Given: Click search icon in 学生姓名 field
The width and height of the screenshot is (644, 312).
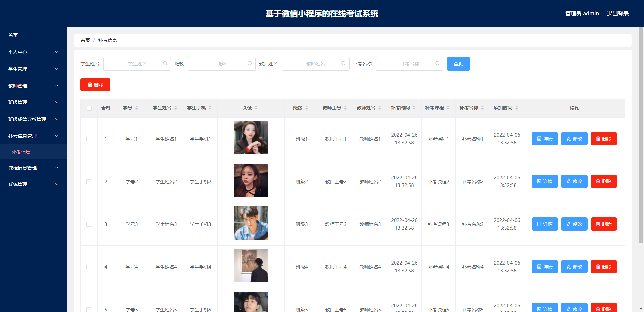Looking at the screenshot, I should (165, 63).
